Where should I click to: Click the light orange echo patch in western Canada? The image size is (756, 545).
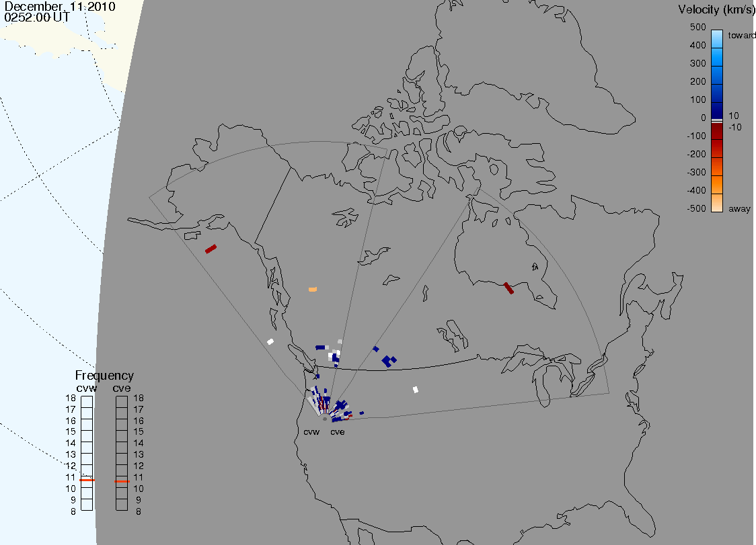313,289
